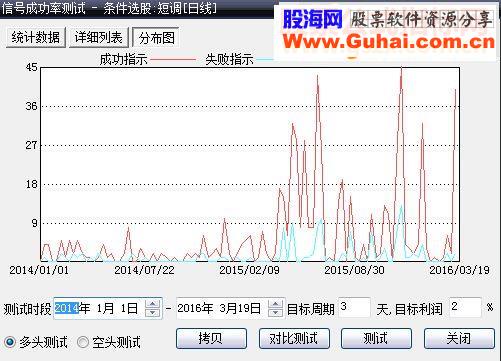Open the 详细列表 tab

(99, 37)
